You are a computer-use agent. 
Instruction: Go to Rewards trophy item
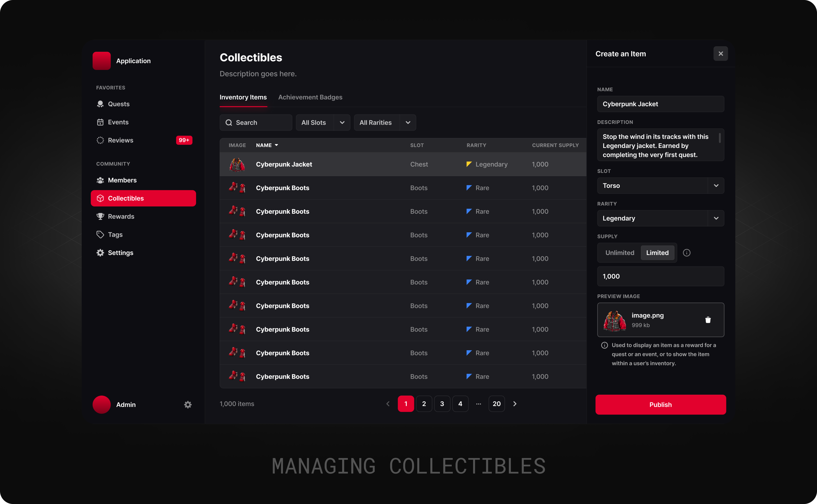coord(121,216)
